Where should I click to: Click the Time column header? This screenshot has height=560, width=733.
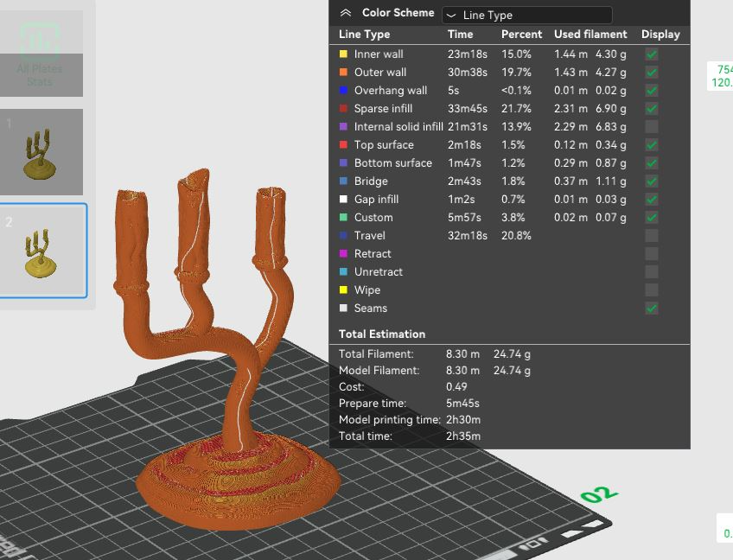[x=460, y=34]
